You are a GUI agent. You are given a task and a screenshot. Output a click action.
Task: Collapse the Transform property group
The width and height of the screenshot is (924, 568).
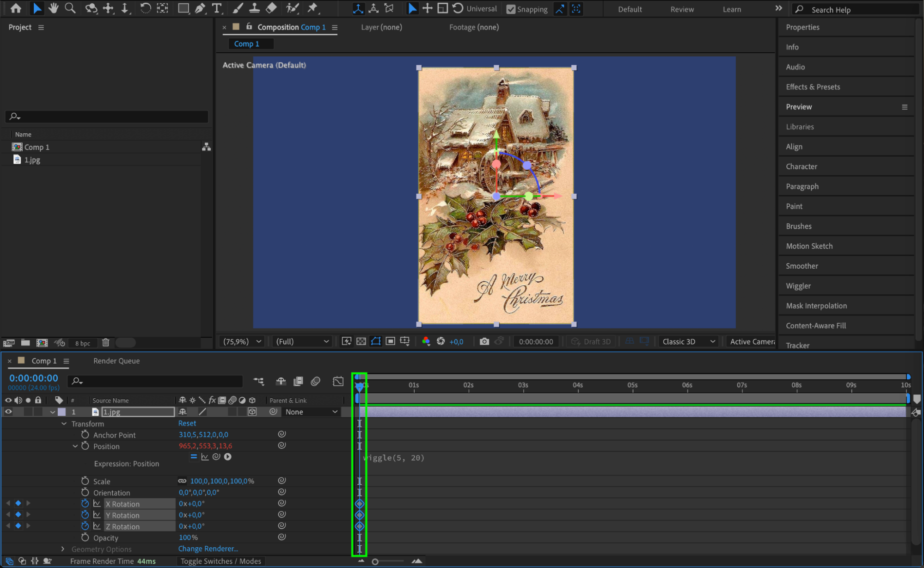tap(64, 424)
